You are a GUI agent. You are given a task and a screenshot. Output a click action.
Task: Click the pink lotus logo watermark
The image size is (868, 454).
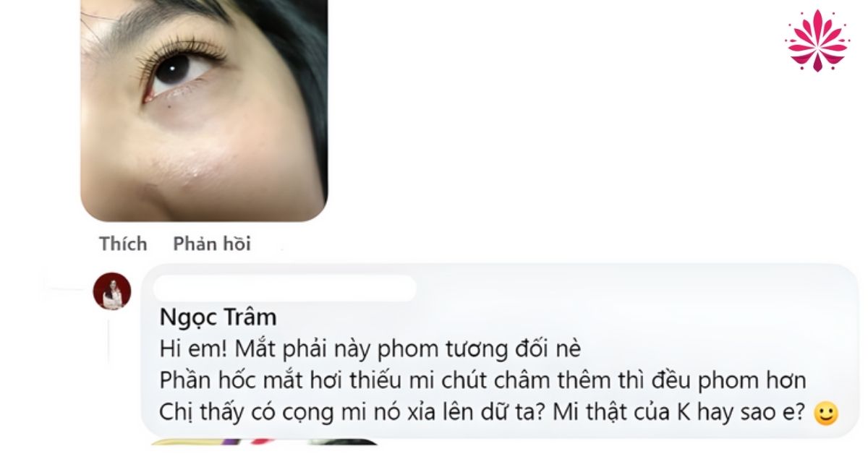pyautogui.click(x=817, y=40)
